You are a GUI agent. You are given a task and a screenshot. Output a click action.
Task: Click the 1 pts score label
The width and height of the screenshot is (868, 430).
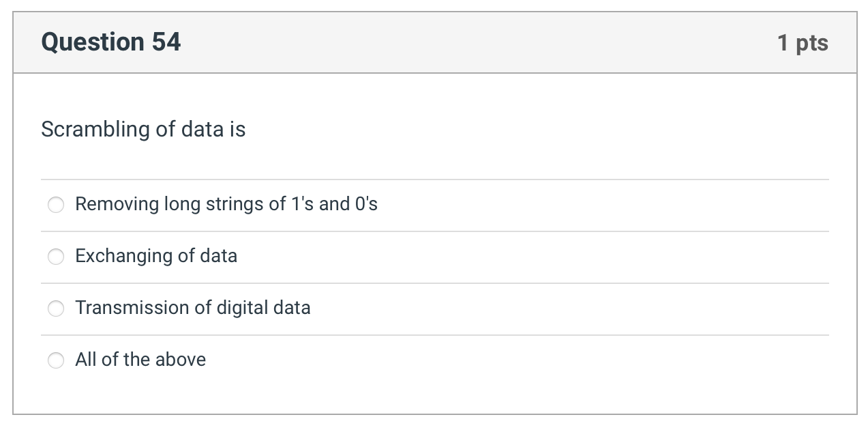[x=803, y=43]
